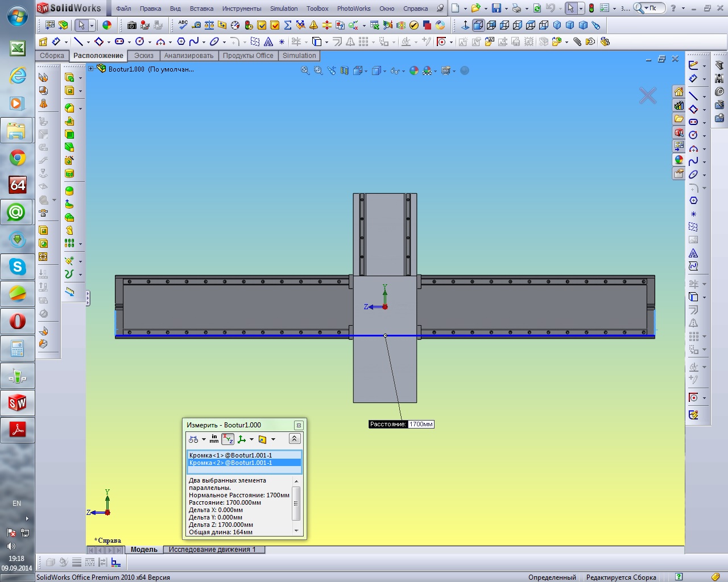Click the Measure results vertical scrollbar
The width and height of the screenshot is (728, 582).
point(296,503)
